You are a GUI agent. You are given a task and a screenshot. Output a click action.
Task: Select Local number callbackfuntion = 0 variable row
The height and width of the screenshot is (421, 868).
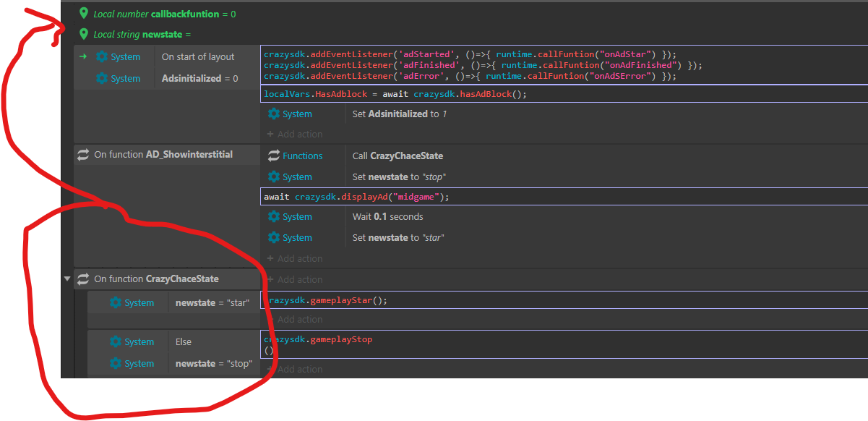165,14
